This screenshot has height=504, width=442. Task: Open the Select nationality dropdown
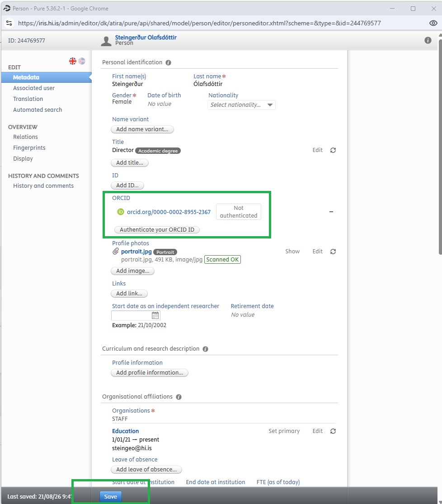coord(241,105)
